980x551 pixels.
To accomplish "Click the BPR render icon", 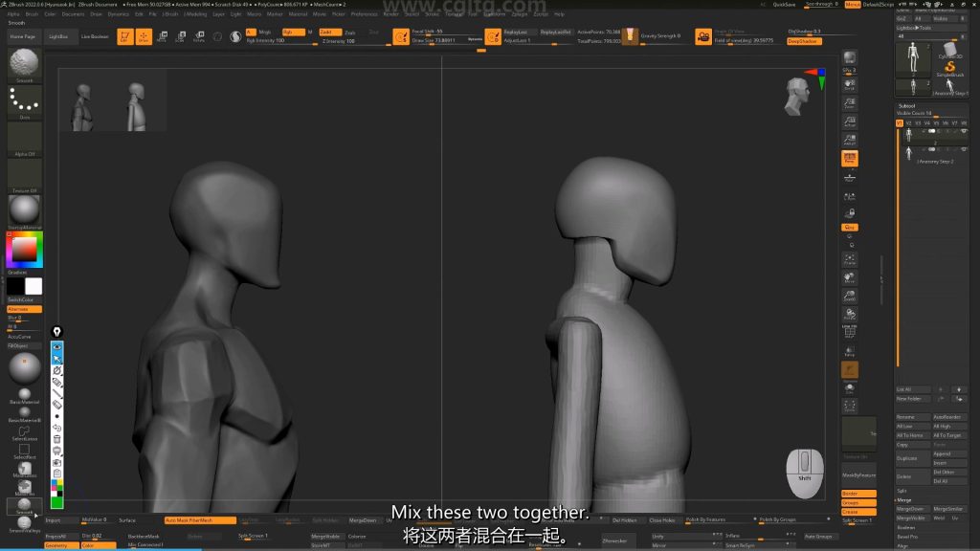I will click(850, 58).
